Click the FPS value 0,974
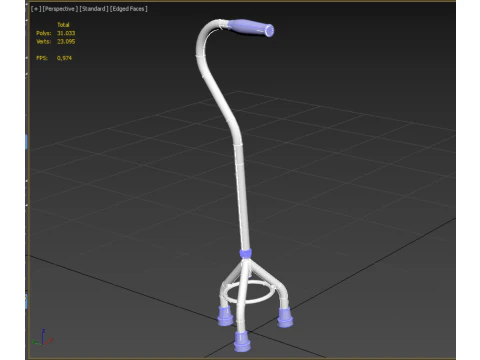This screenshot has width=480, height=360. point(64,58)
